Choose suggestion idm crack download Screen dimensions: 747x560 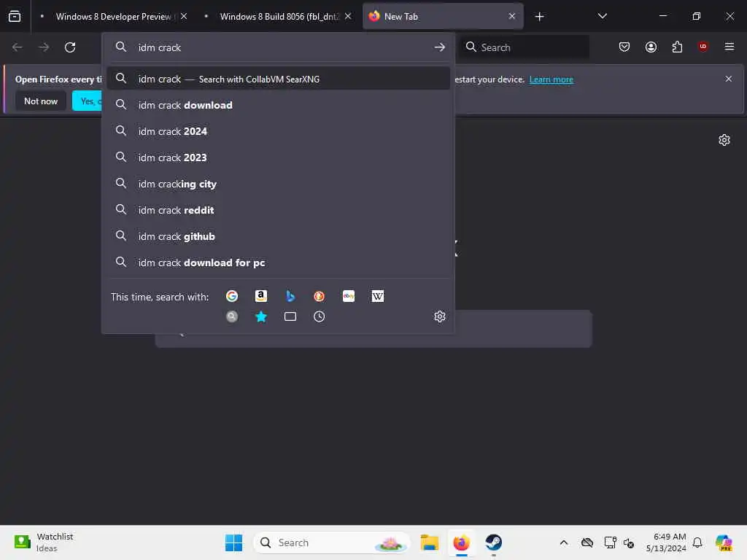(x=278, y=105)
